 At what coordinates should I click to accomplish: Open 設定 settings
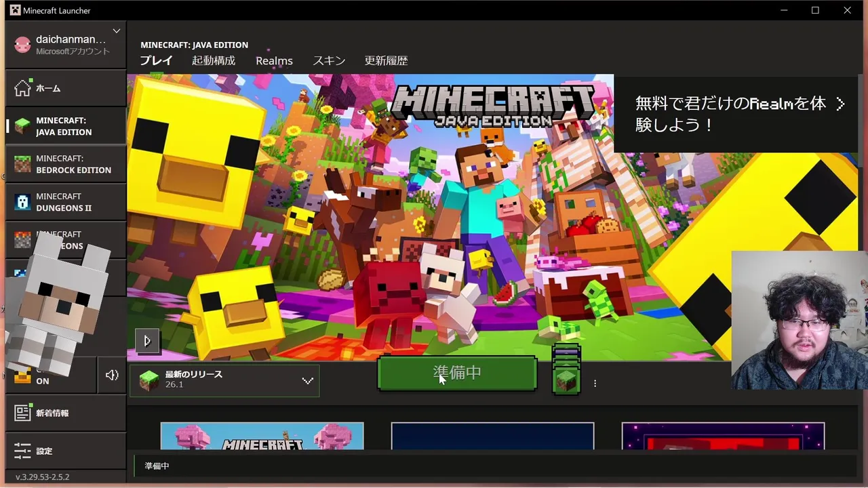pyautogui.click(x=66, y=451)
